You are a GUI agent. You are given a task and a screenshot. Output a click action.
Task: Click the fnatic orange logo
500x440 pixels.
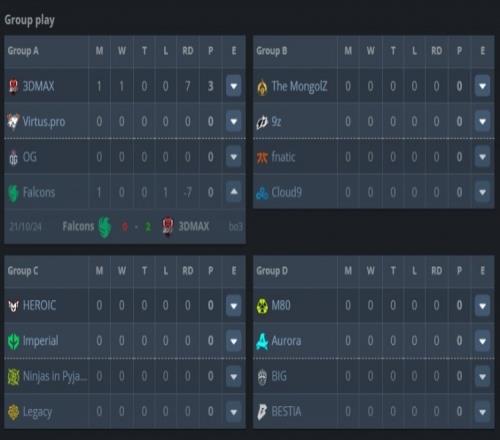(x=262, y=157)
